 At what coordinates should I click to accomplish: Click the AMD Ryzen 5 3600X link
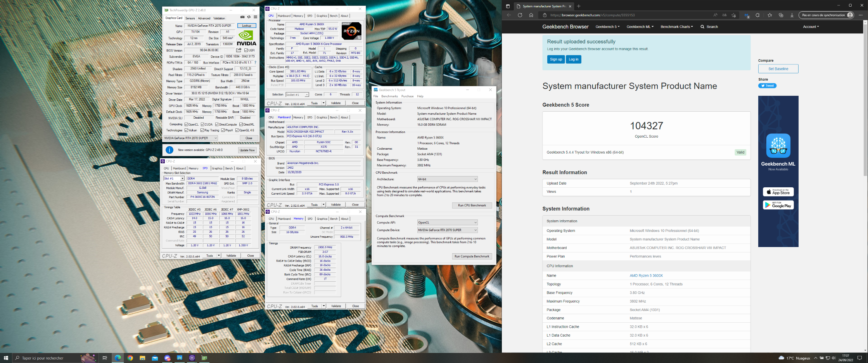646,276
